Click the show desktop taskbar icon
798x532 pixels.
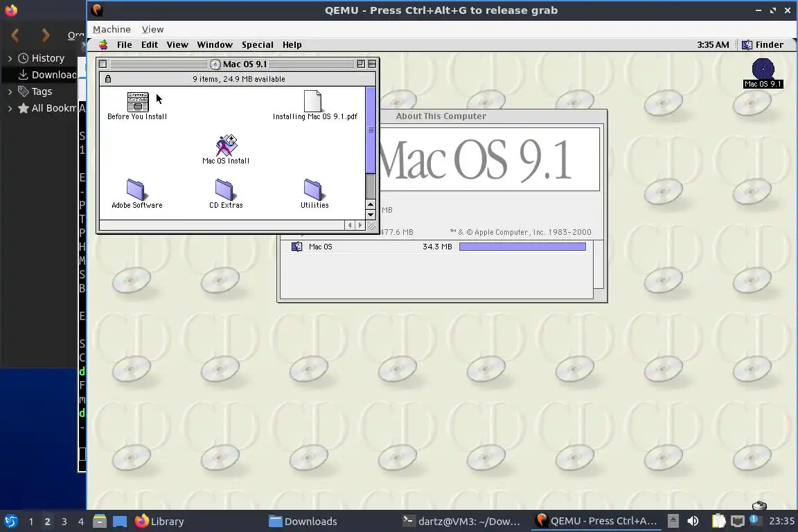120,522
